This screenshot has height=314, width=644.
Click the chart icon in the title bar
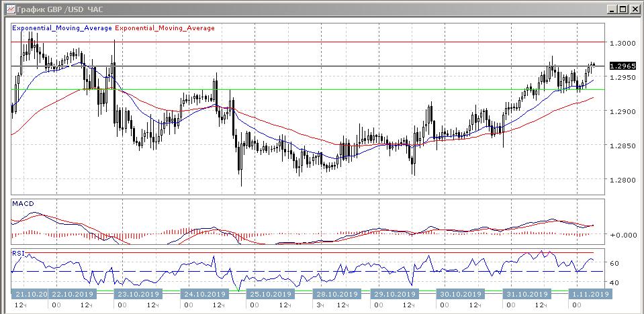point(8,9)
